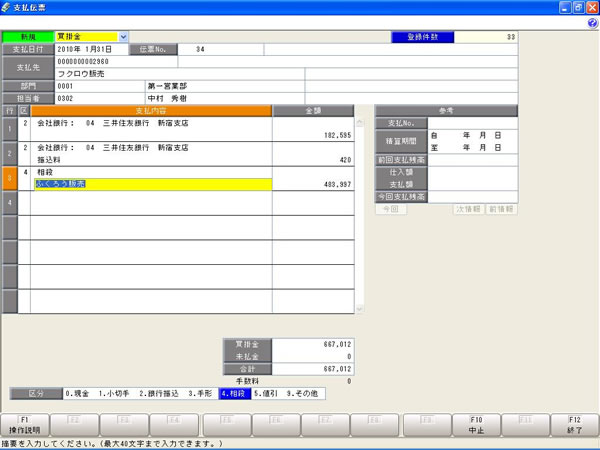Open the 買掛金 dropdown arrow
Screen dimensions: 600x450
coord(123,37)
